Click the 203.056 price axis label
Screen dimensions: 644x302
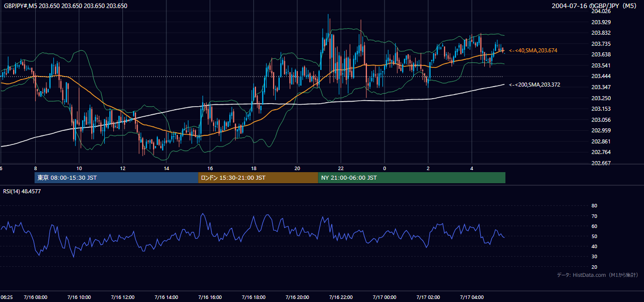pos(601,120)
